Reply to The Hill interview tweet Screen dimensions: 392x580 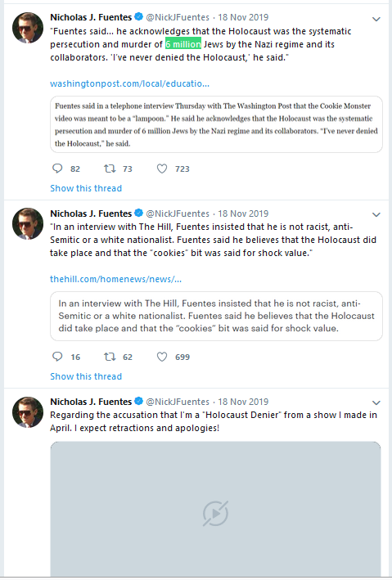tap(57, 357)
